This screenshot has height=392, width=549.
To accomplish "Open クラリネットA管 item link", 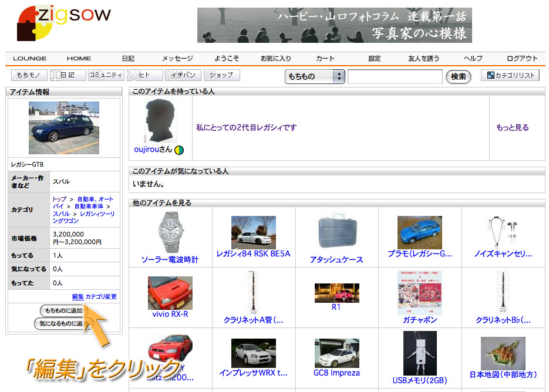I will 253,320.
